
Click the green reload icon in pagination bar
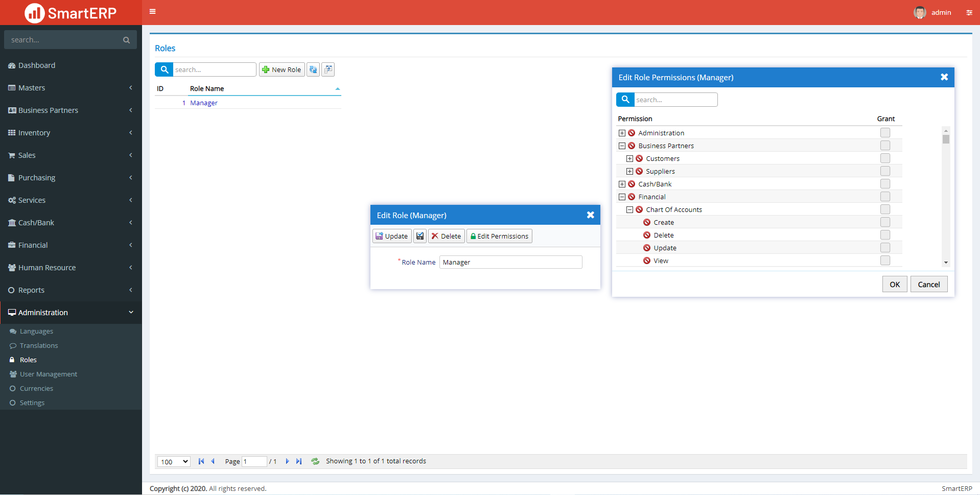[315, 461]
